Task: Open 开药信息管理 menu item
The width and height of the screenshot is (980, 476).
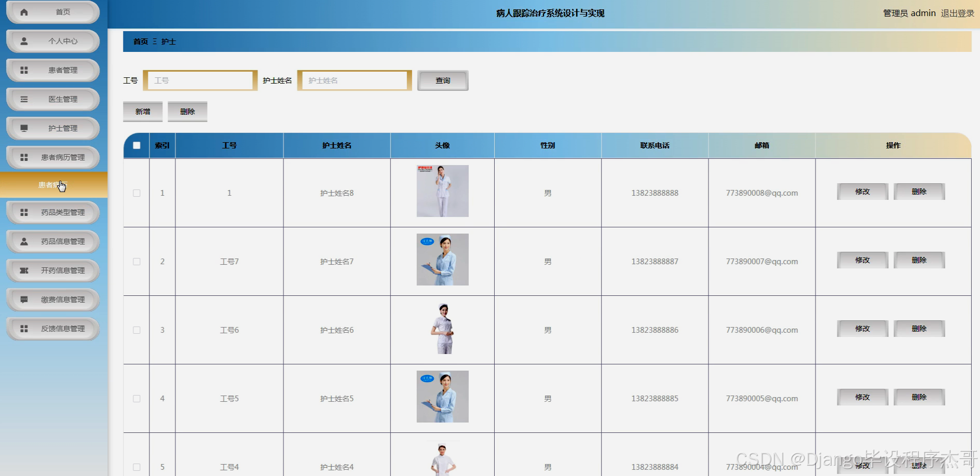Action: coord(53,270)
